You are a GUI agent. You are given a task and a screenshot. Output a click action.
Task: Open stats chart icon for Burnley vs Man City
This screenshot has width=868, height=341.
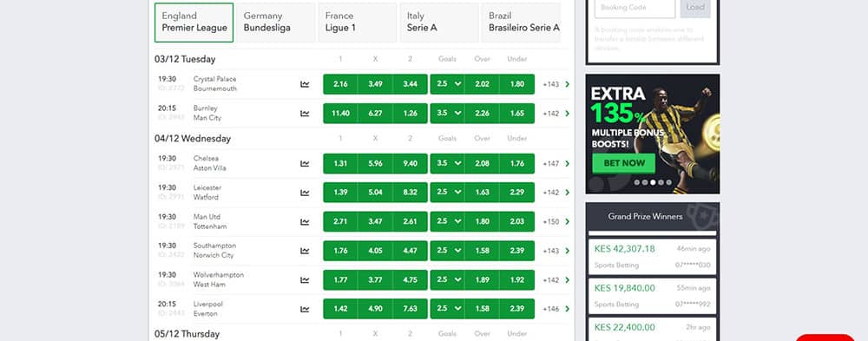click(305, 114)
